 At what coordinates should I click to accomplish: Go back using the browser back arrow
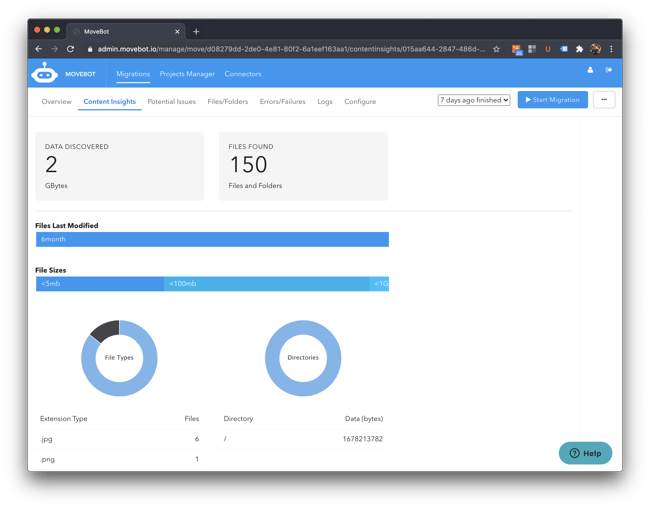point(39,49)
